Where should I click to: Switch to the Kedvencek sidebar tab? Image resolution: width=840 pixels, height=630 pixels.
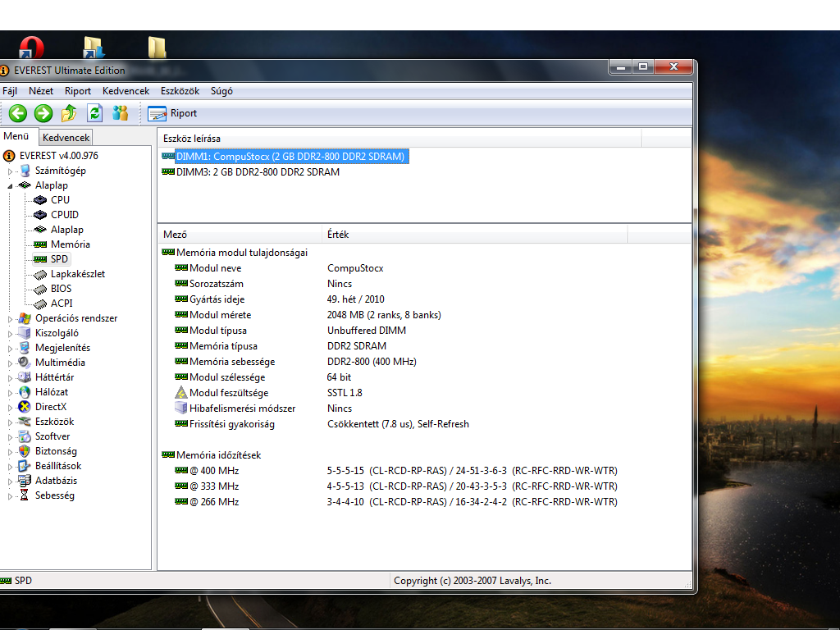click(66, 138)
